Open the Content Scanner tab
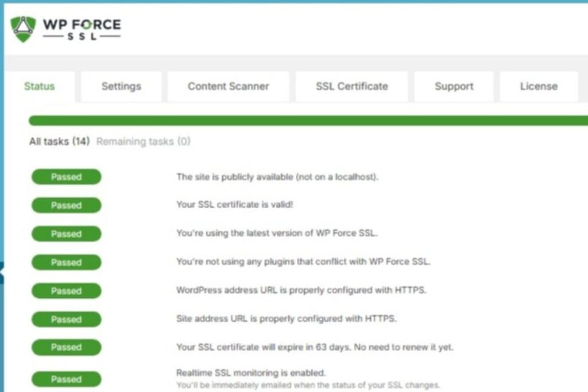Image resolution: width=588 pixels, height=392 pixels. tap(229, 86)
